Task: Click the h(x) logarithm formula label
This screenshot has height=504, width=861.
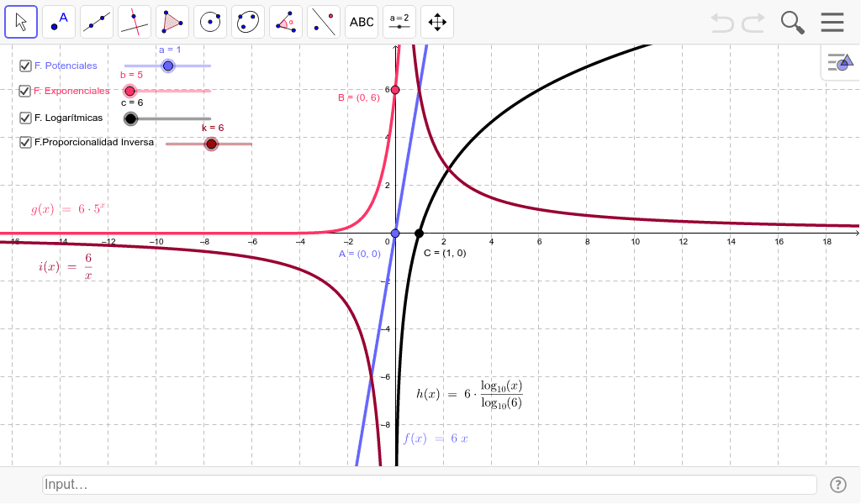Action: (469, 394)
